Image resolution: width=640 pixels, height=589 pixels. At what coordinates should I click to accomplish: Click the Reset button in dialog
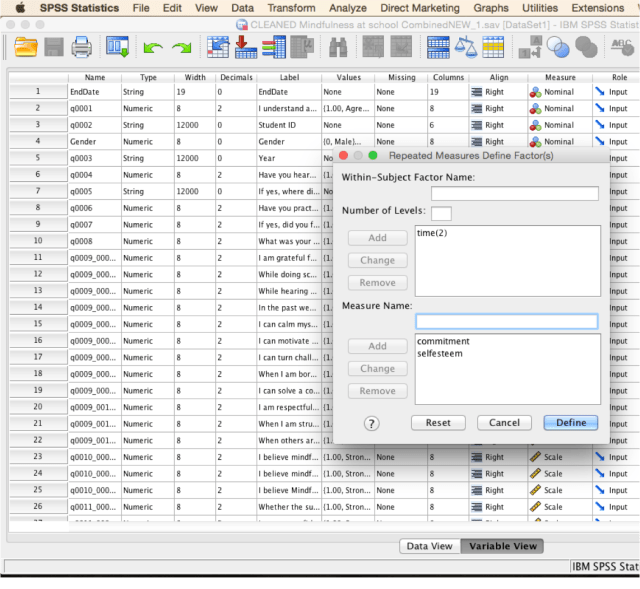pos(438,423)
